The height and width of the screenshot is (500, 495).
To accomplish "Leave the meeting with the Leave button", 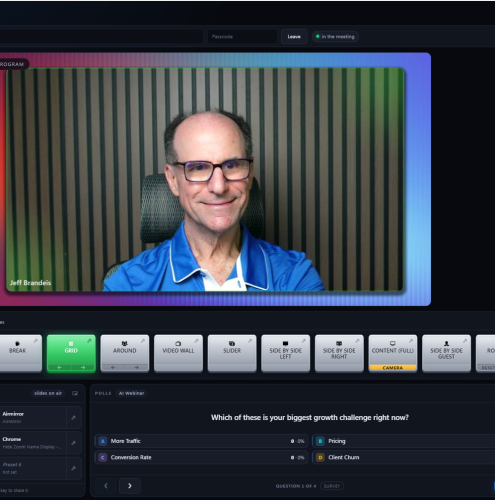I will coord(294,37).
